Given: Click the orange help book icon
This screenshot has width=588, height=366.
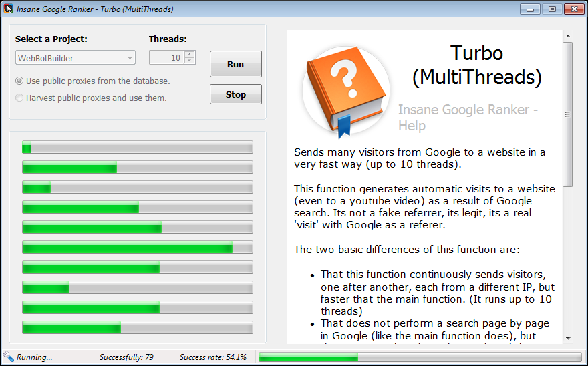Looking at the screenshot, I should (x=345, y=91).
